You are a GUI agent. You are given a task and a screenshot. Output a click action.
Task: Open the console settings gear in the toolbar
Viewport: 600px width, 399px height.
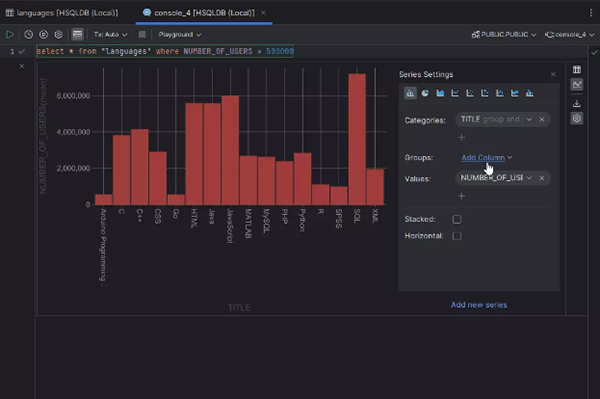click(59, 34)
